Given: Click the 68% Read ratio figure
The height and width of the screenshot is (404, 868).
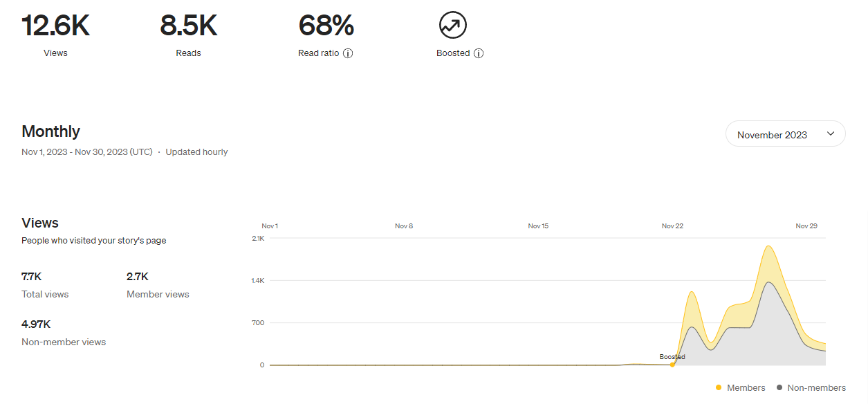Looking at the screenshot, I should coord(325,25).
